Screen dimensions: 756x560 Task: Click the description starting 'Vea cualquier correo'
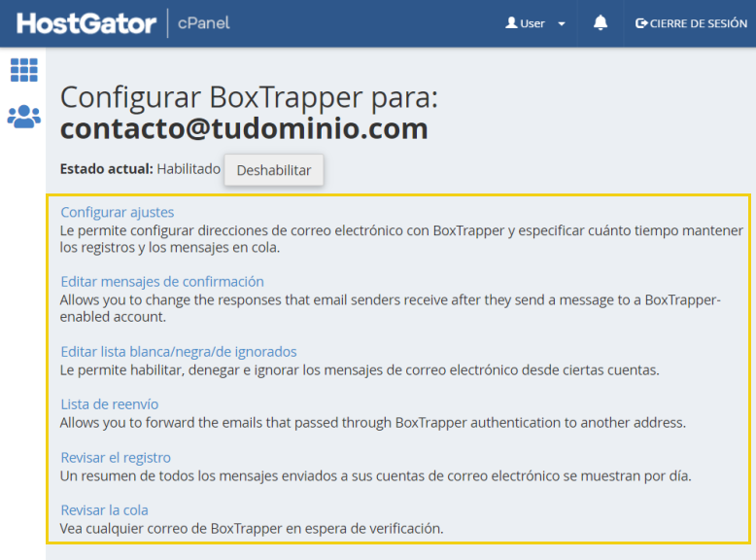point(252,529)
